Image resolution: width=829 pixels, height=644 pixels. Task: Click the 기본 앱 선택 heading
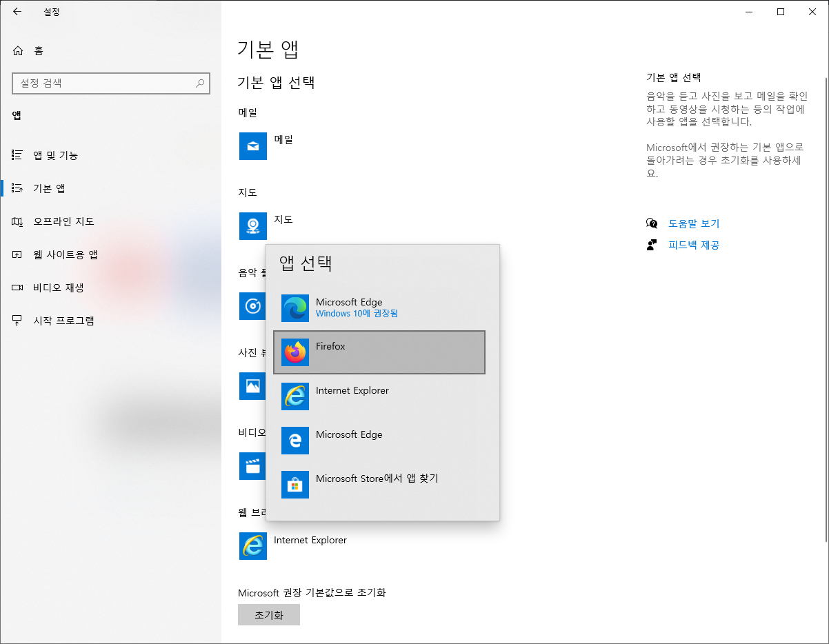(x=276, y=83)
